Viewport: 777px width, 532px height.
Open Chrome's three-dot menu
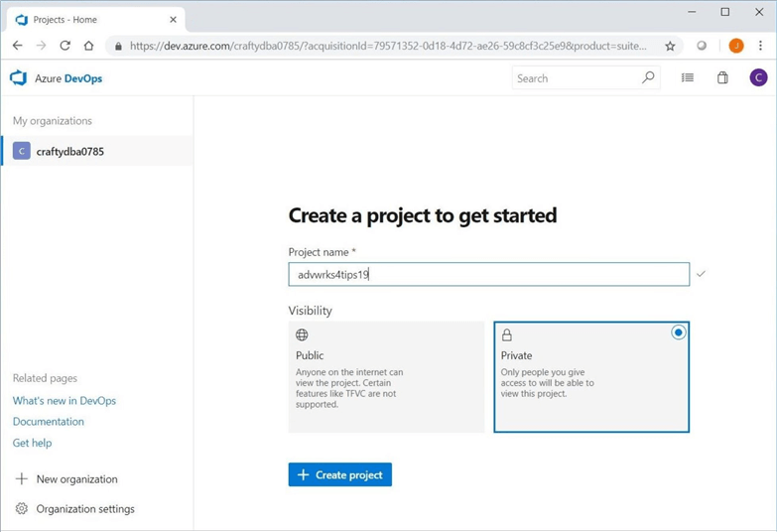pos(761,46)
